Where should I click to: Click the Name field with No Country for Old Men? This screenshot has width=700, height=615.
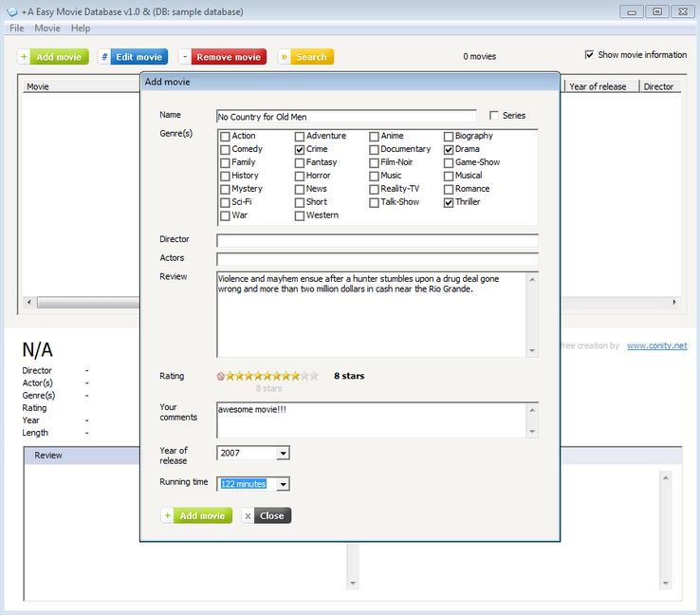[x=346, y=117]
